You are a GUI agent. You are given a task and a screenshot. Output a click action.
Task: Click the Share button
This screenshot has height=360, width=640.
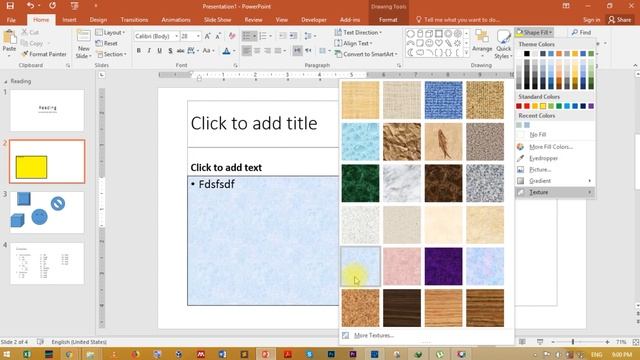pos(620,20)
